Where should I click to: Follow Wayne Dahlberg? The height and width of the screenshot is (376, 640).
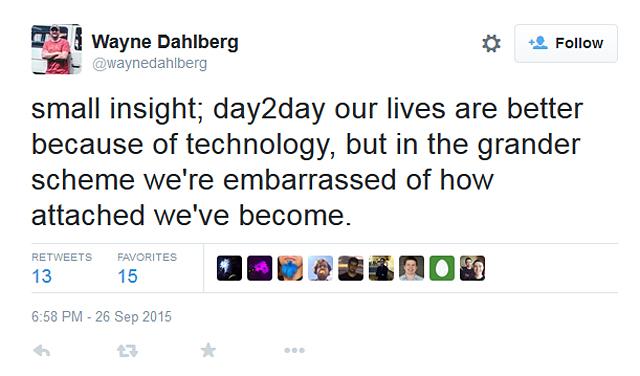pyautogui.click(x=566, y=43)
